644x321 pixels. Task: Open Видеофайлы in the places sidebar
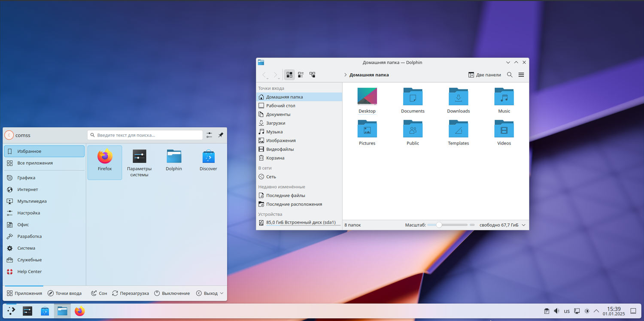[x=299, y=149]
